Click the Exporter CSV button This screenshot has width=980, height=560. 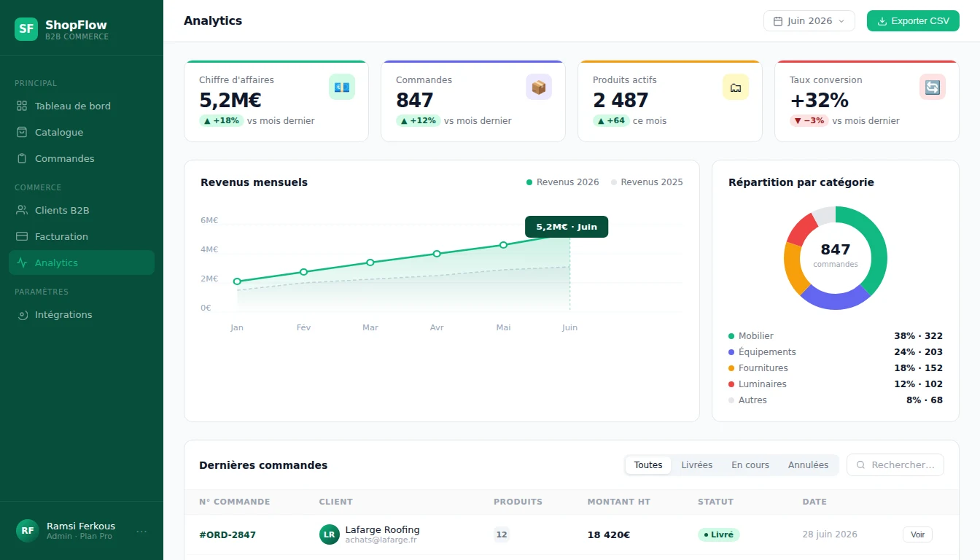pyautogui.click(x=913, y=21)
